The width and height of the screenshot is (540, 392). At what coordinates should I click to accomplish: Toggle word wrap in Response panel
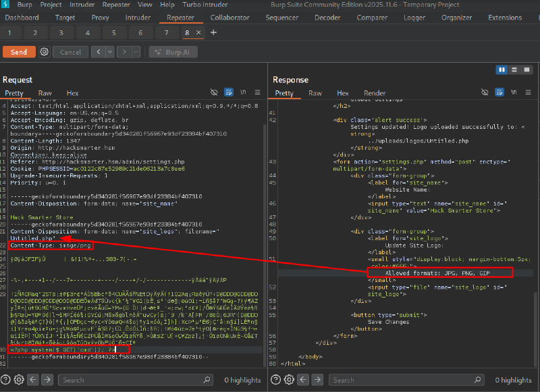click(x=500, y=92)
